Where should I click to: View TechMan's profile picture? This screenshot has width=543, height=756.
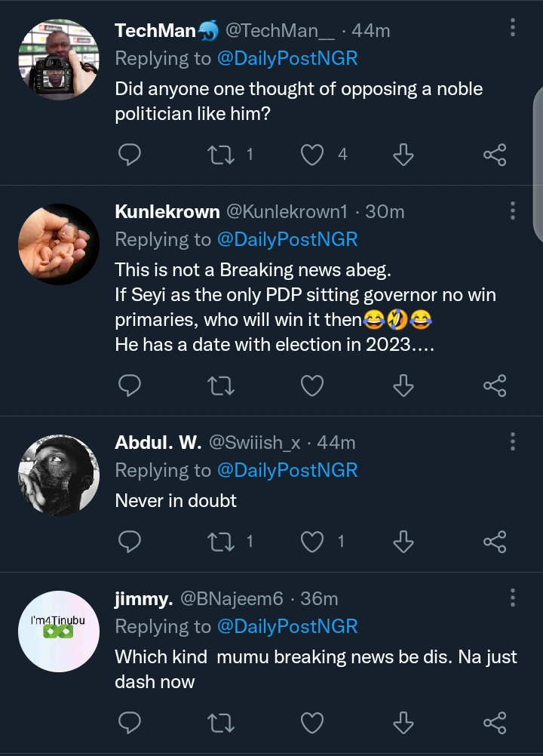[59, 60]
